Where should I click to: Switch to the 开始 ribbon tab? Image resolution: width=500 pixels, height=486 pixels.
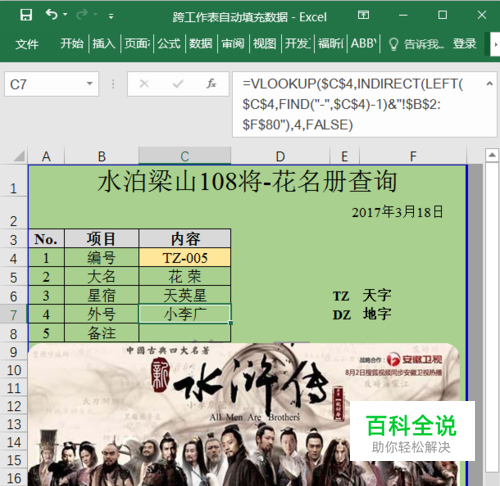72,43
